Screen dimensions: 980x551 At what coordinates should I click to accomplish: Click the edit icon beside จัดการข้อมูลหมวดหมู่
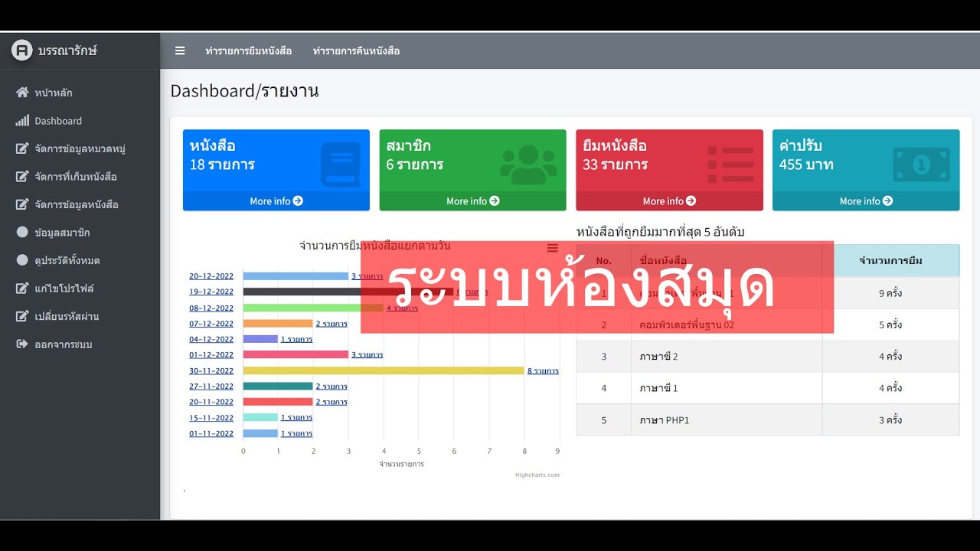pos(22,148)
